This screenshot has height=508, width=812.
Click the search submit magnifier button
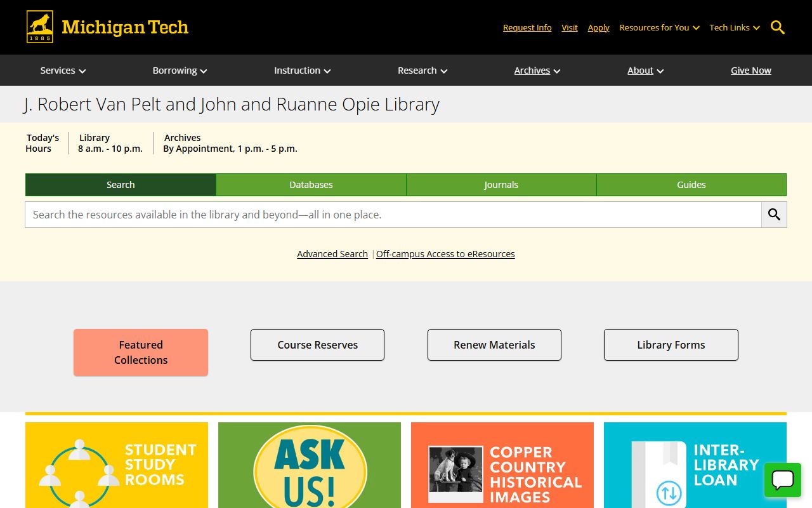(774, 215)
